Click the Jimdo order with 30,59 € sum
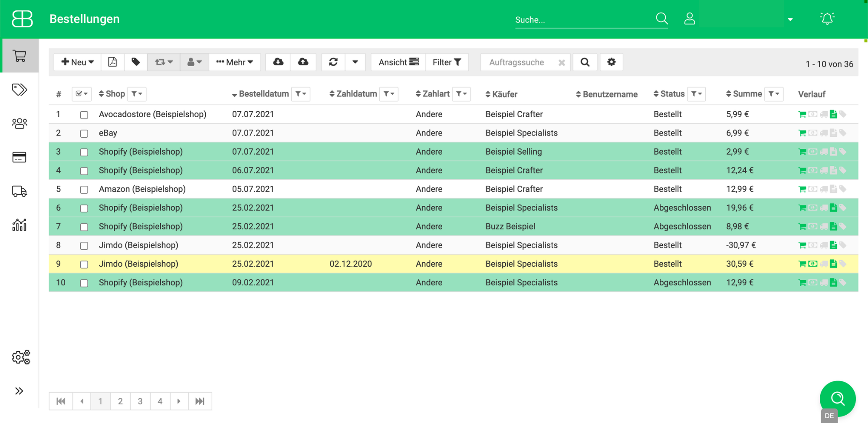The width and height of the screenshot is (868, 423). click(x=453, y=264)
